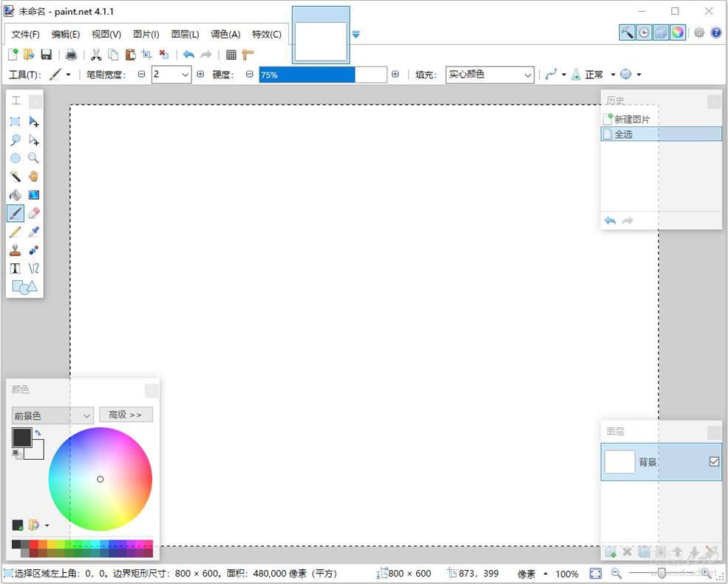This screenshot has width=728, height=584.
Task: Pick a color on the color wheel
Action: tap(101, 479)
